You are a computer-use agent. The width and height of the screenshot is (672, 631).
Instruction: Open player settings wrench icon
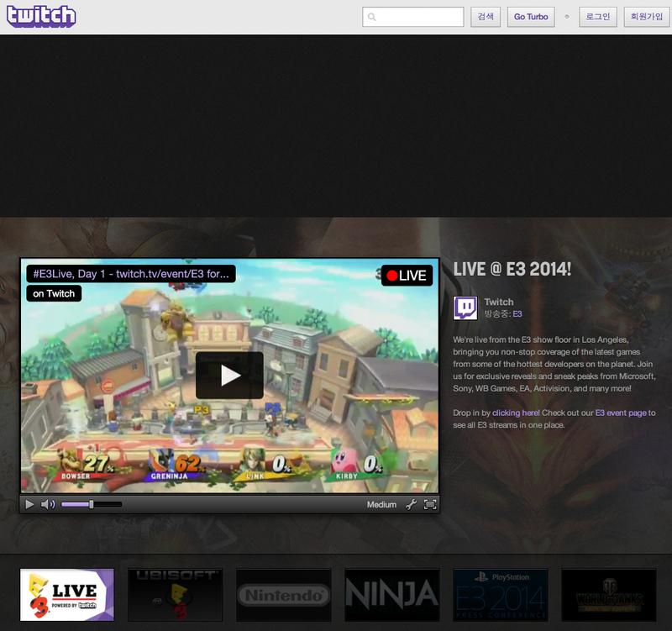411,505
